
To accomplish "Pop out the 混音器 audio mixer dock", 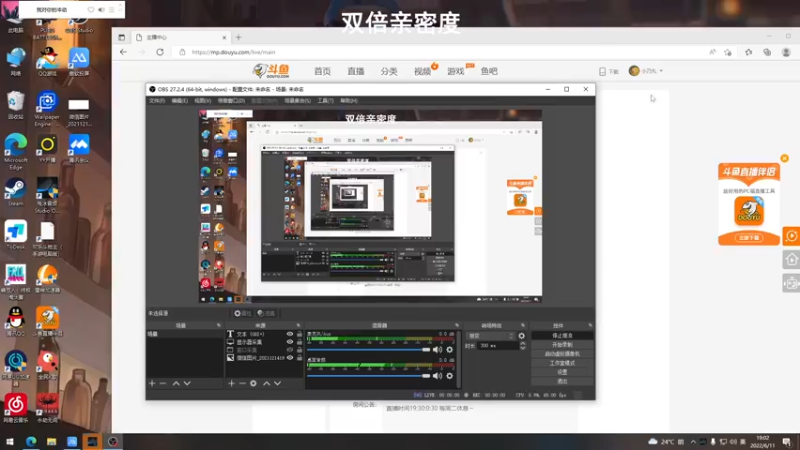I will click(457, 326).
